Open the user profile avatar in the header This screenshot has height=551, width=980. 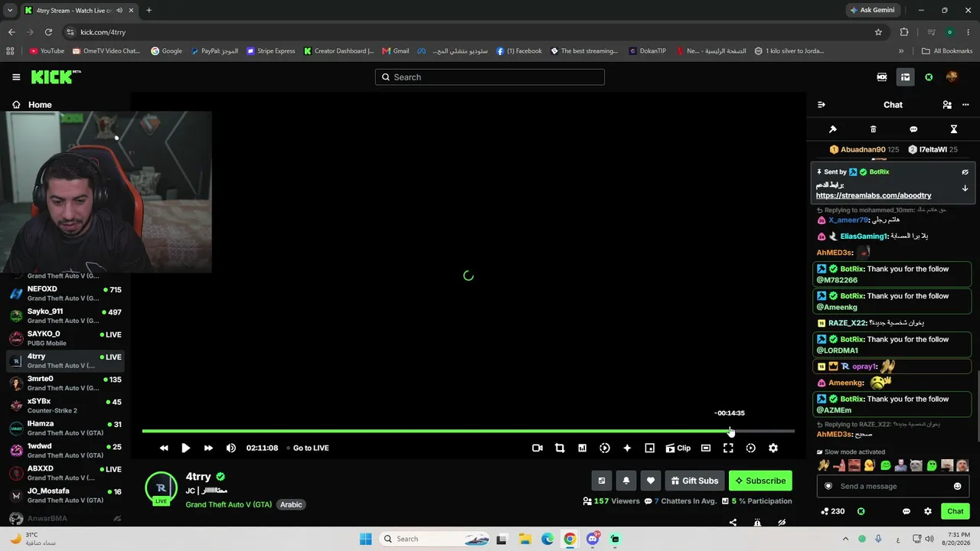tap(952, 77)
